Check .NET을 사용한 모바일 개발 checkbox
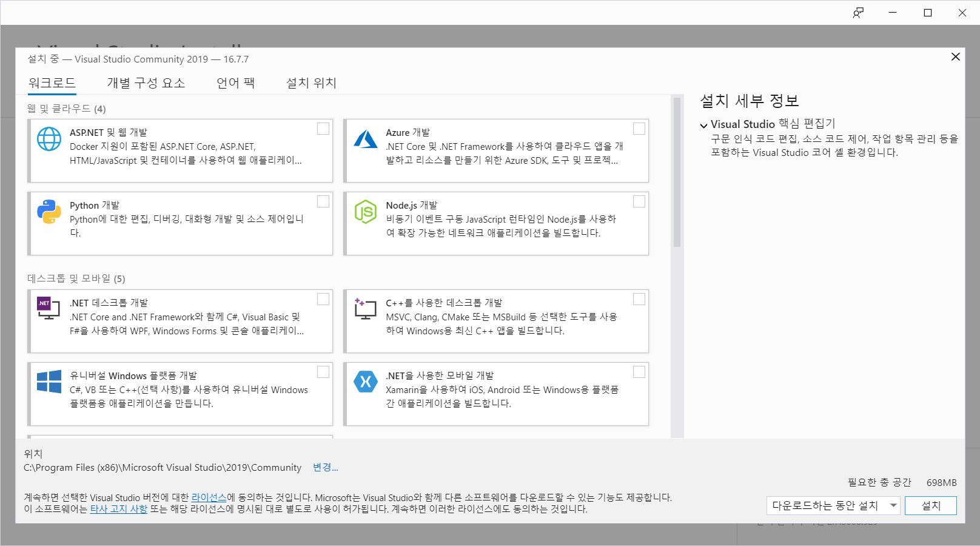 (639, 372)
